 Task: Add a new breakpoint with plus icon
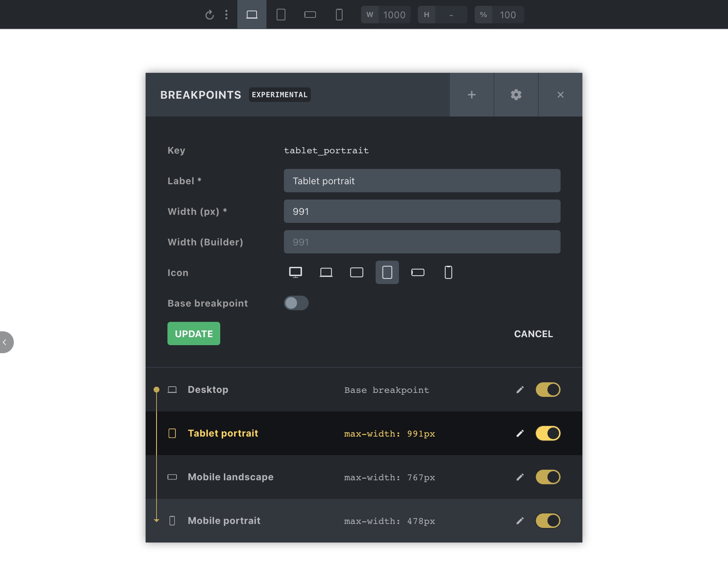pos(472,95)
